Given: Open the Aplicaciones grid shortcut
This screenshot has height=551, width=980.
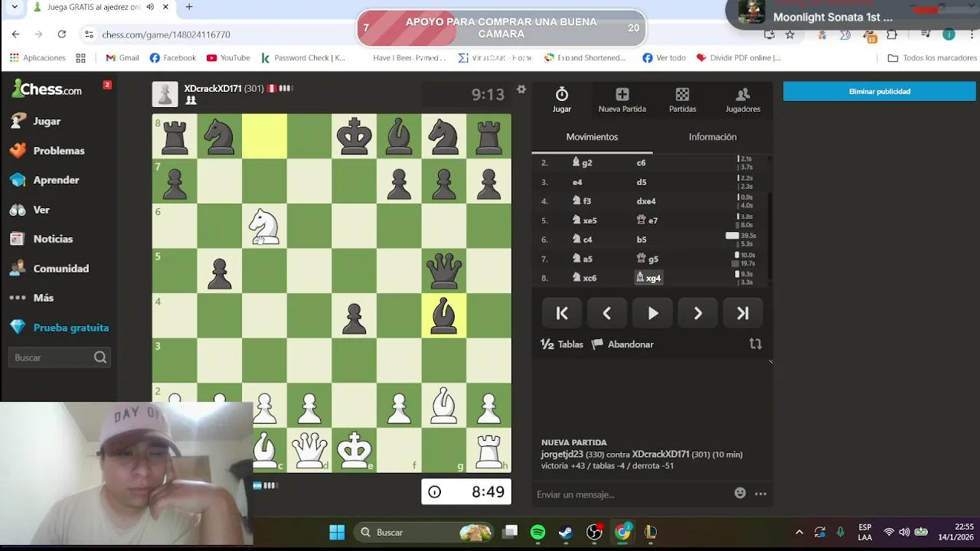Looking at the screenshot, I should click(x=38, y=57).
